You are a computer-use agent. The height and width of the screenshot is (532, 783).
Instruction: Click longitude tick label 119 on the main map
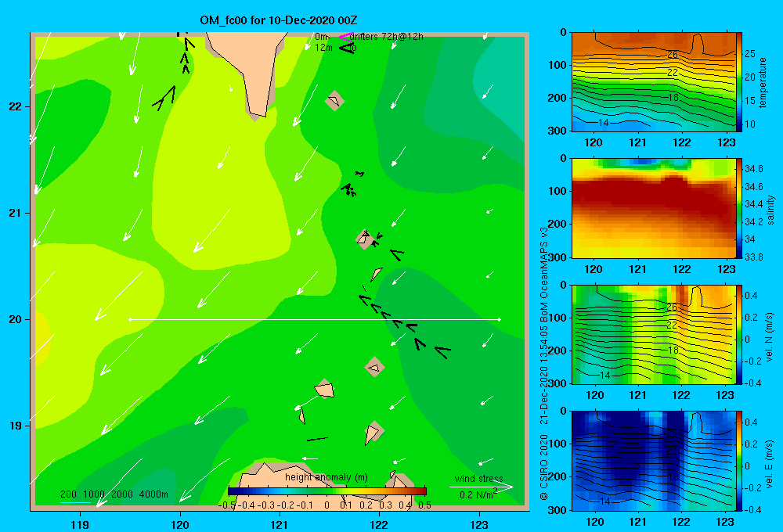80,524
